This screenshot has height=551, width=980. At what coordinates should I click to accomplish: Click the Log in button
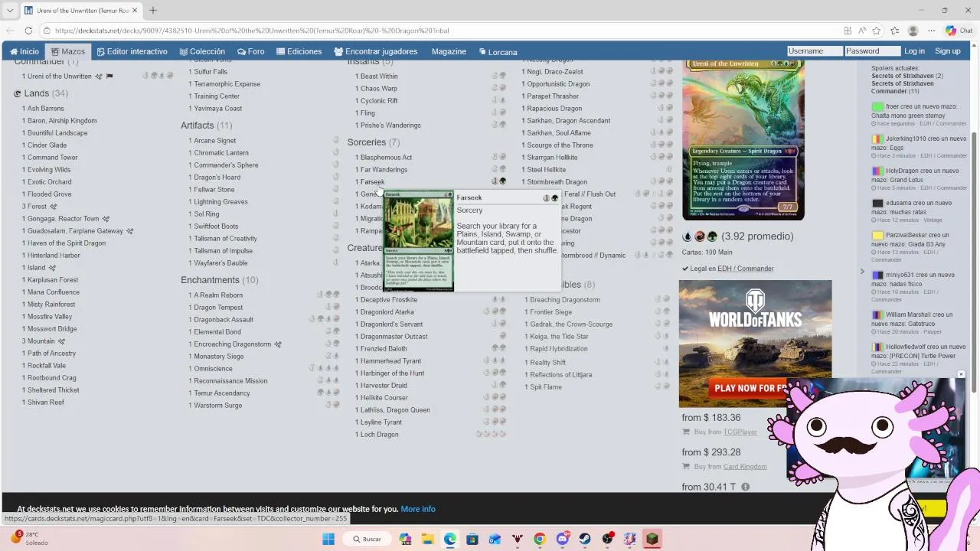coord(914,51)
